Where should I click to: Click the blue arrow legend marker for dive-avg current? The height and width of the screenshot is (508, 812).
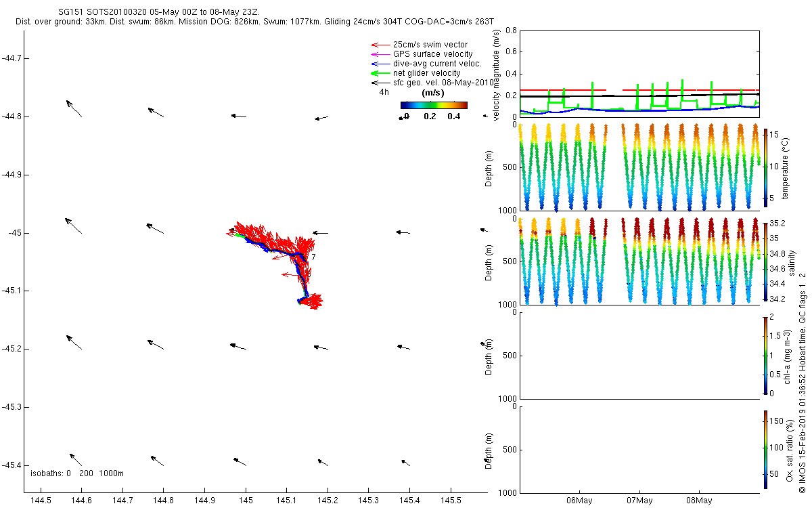tap(379, 64)
